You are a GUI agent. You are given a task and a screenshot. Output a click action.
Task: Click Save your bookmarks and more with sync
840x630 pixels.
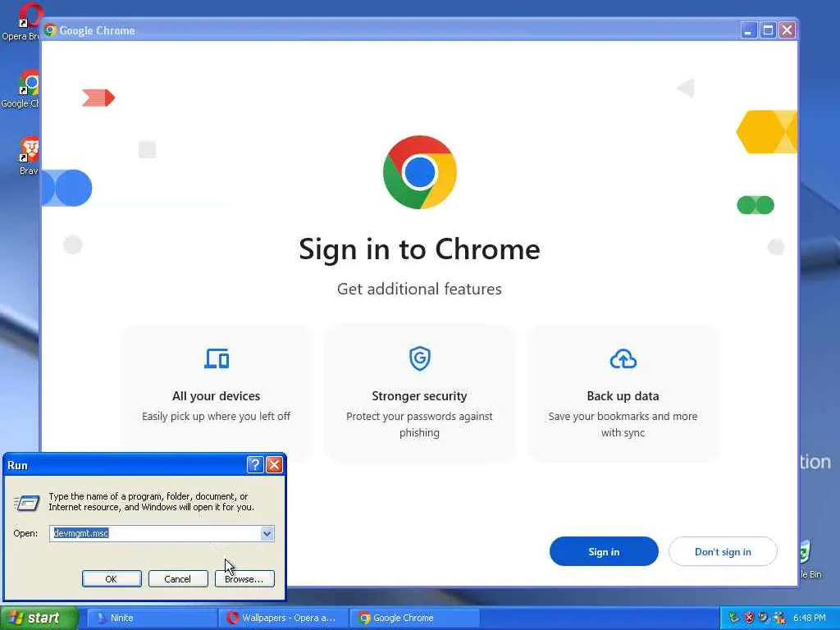click(x=623, y=424)
